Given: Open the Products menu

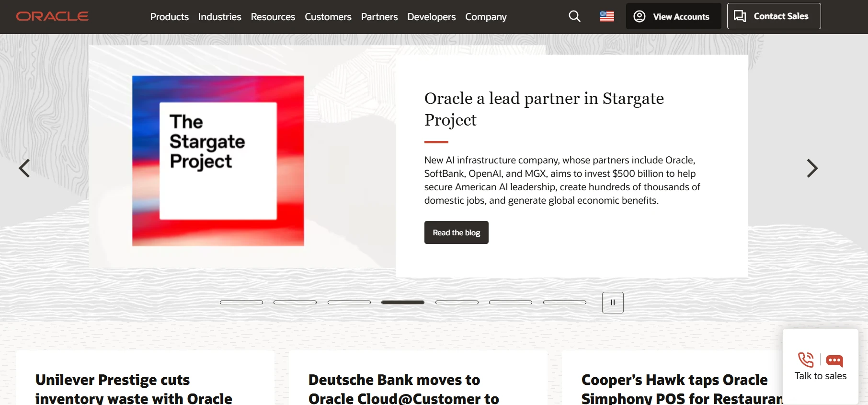Looking at the screenshot, I should [170, 17].
